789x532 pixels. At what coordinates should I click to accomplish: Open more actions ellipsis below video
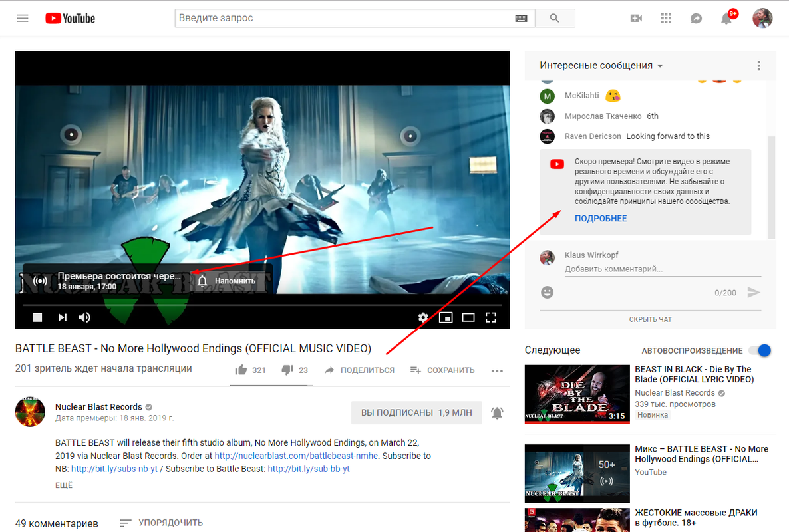[x=497, y=371]
